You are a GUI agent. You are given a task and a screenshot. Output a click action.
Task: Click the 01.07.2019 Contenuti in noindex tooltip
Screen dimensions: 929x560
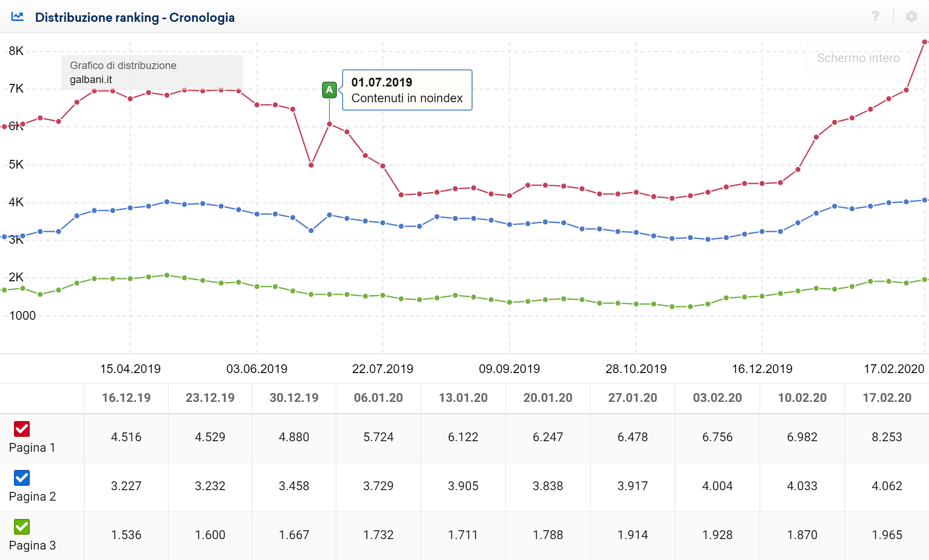coord(407,90)
